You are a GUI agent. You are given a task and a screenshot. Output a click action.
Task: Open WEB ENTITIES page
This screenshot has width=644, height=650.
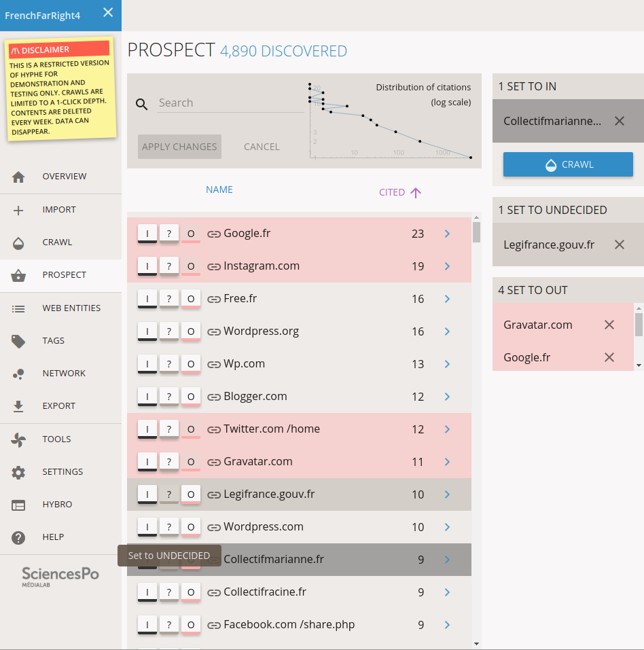coord(60,309)
